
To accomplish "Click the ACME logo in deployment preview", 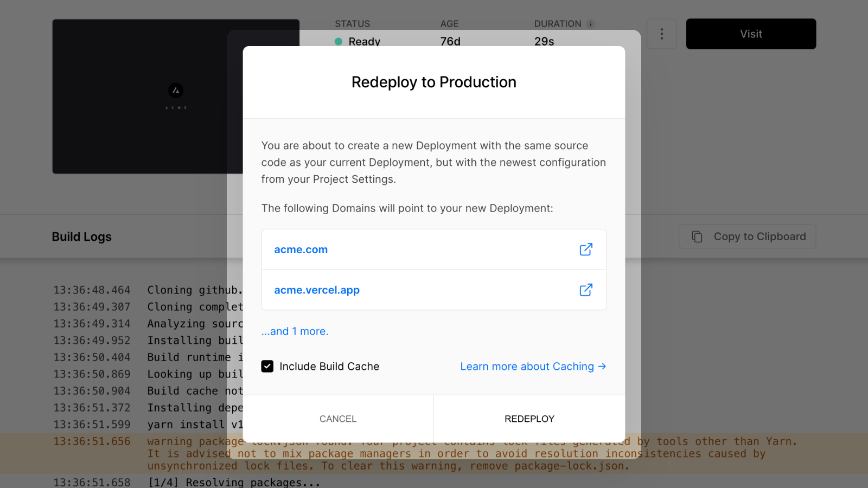I will coord(176,91).
